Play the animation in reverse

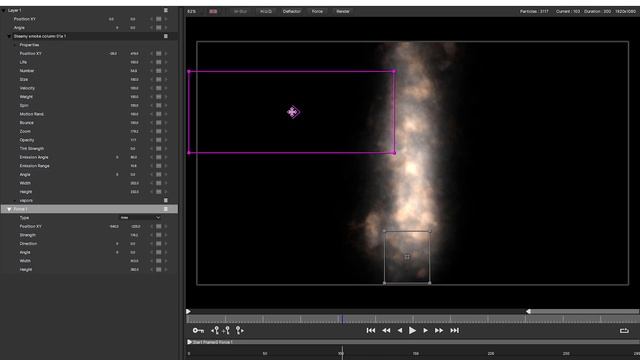click(400, 331)
